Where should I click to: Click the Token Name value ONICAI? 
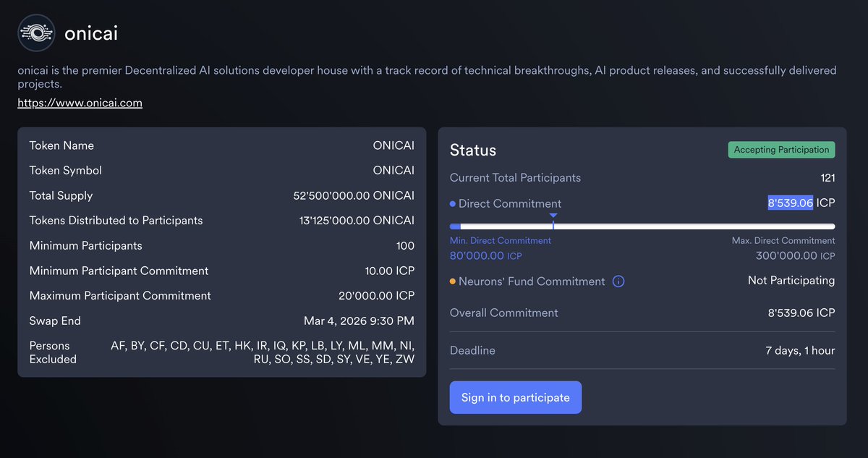point(393,145)
